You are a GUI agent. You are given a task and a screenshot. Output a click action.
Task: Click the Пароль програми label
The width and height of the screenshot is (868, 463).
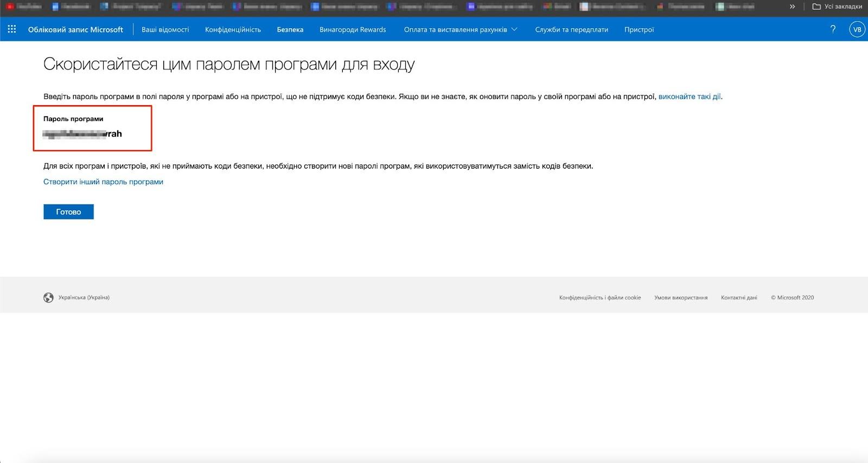click(73, 119)
